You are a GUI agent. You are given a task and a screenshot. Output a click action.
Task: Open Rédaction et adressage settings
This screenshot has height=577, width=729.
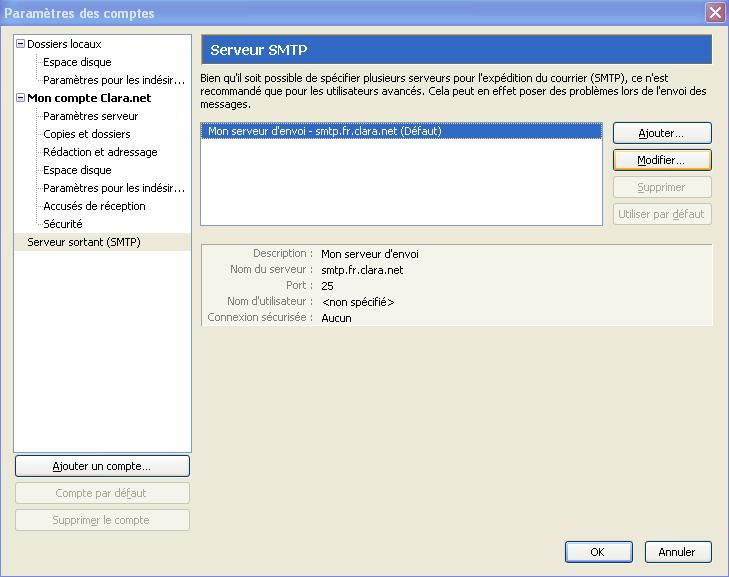coord(100,152)
